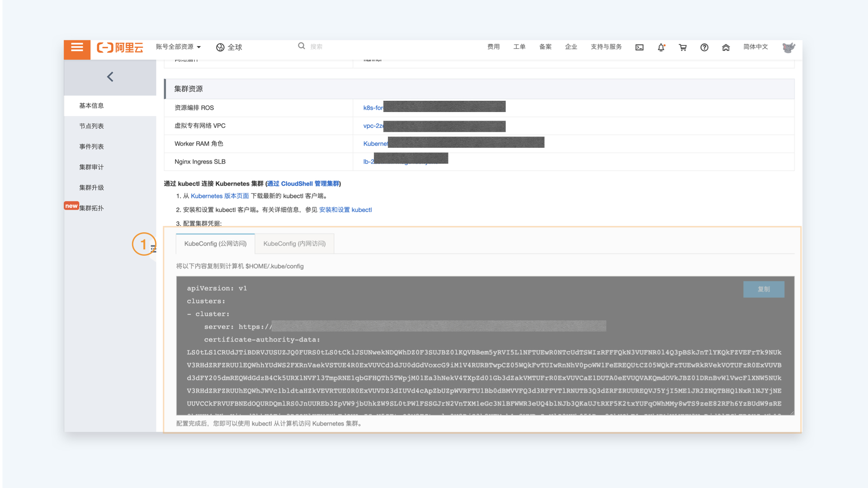
Task: Open the lb-2 Nginx Ingress SLB link
Action: [x=369, y=162]
